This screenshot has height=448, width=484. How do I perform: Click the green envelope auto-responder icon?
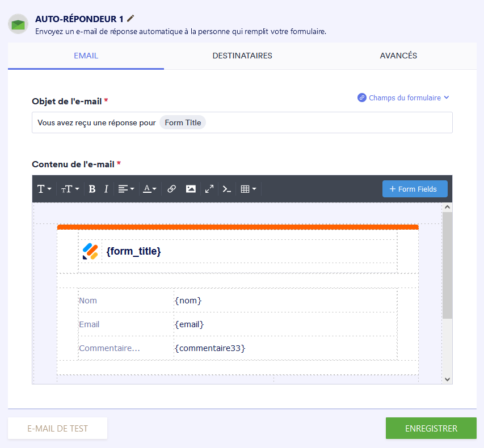click(19, 24)
